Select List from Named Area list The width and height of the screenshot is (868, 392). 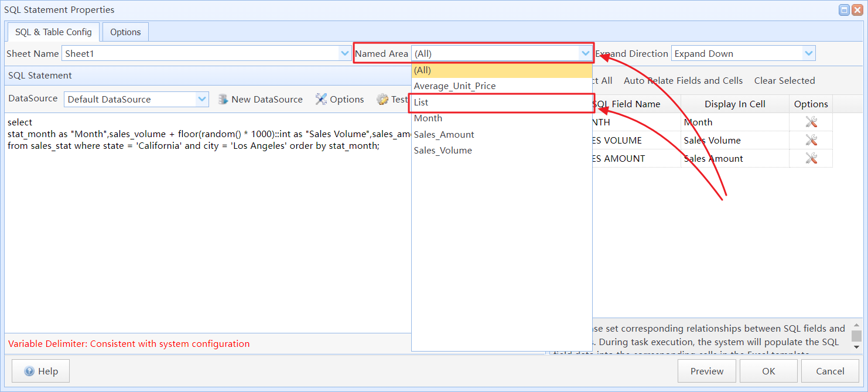(421, 102)
